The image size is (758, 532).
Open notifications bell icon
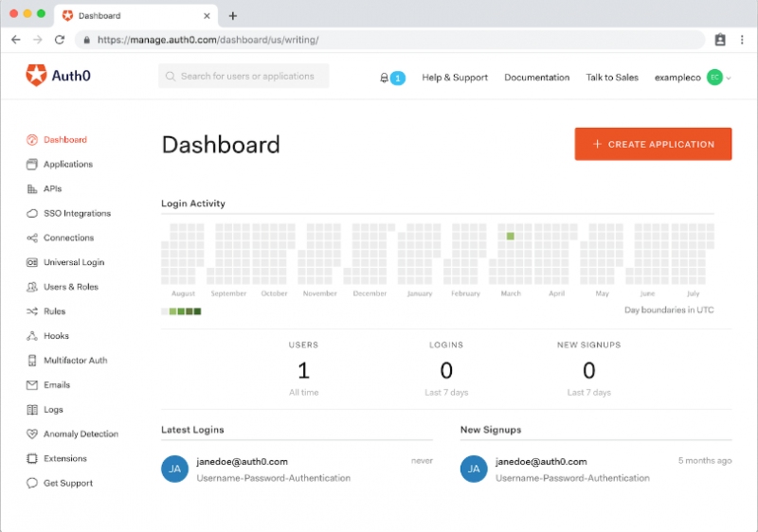[x=384, y=78]
